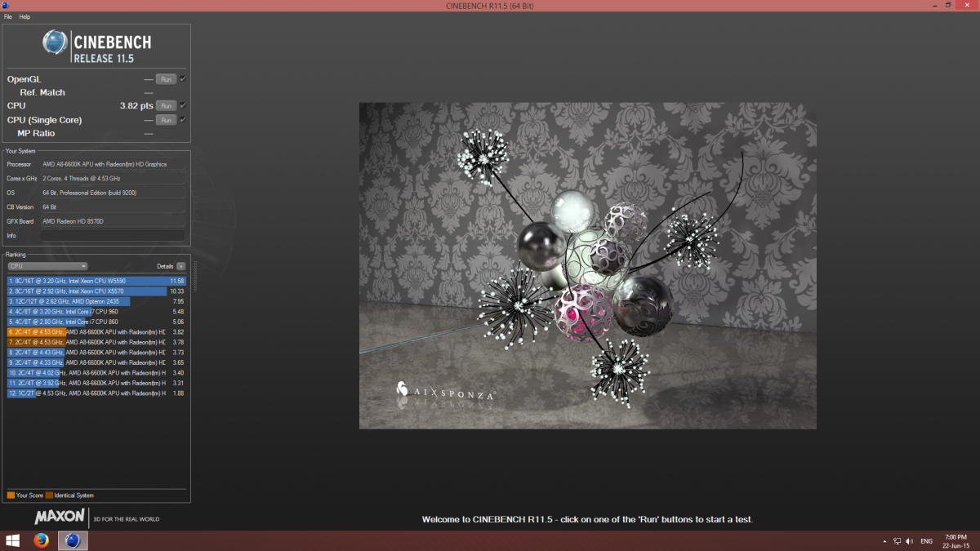This screenshot has width=980, height=551.
Task: Select ranking row 5 Intel Core i7 860
Action: (x=97, y=322)
